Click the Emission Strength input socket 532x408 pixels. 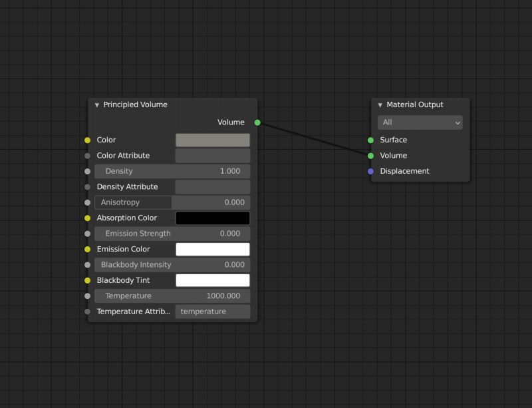tap(87, 234)
